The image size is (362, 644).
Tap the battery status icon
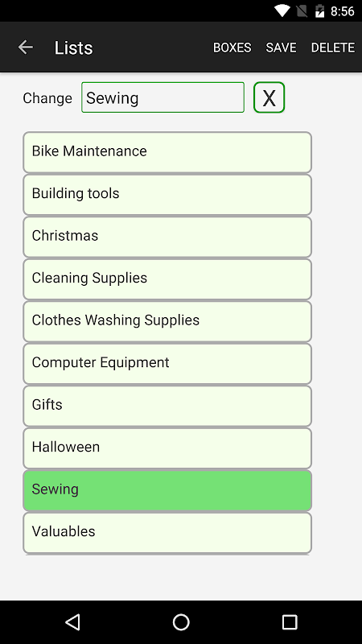[x=319, y=11]
